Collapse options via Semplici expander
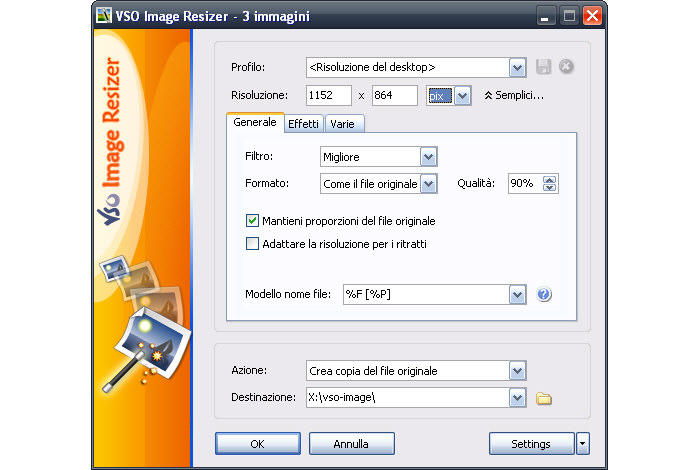Viewport: 700px width, 470px height. [514, 95]
